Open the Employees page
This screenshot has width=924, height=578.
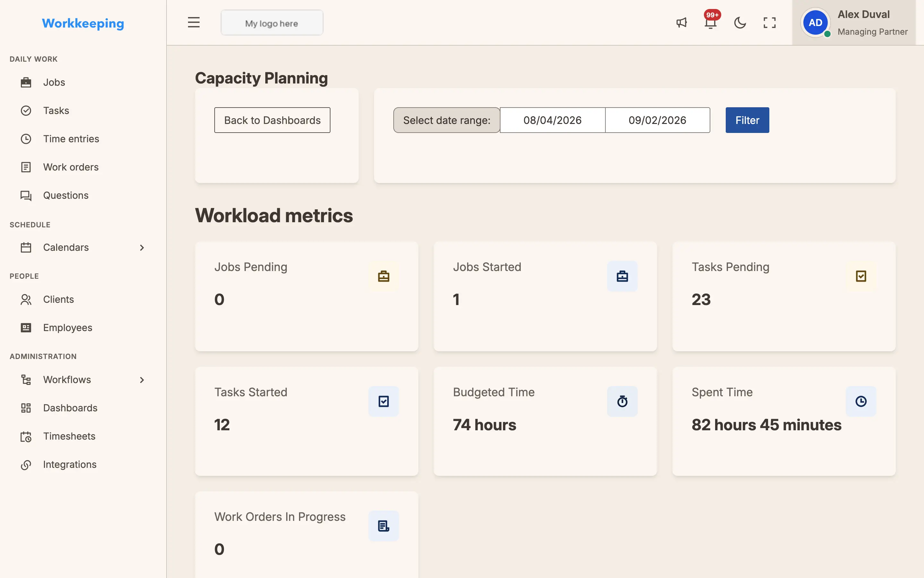(x=83, y=328)
